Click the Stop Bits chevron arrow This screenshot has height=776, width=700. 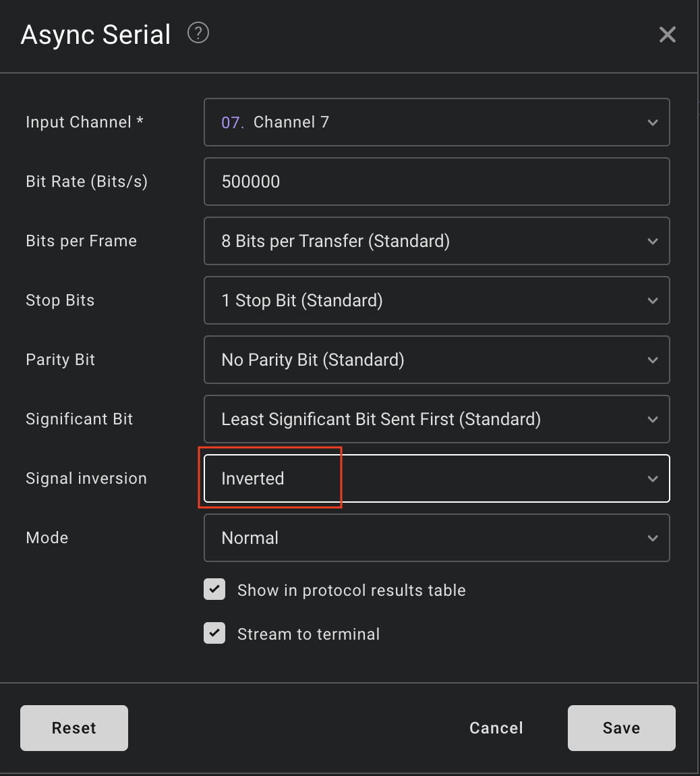(x=652, y=301)
